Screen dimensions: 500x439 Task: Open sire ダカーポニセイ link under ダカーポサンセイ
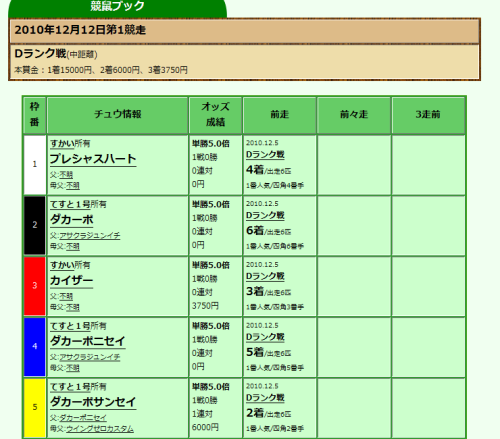coord(83,418)
